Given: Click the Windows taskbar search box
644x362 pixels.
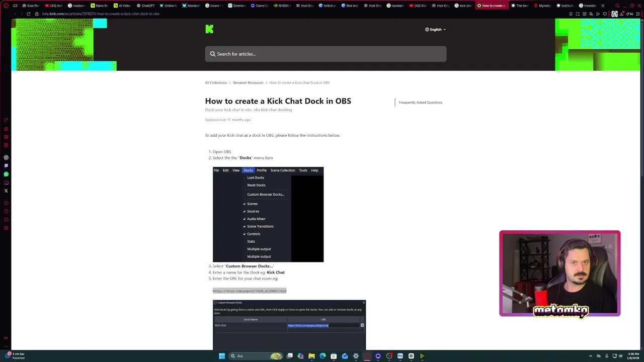Looking at the screenshot, I should [x=257, y=356].
